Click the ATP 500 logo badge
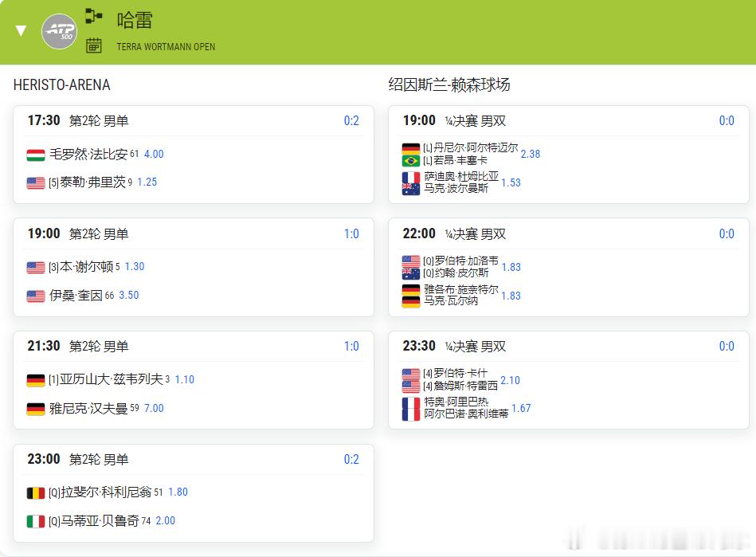 click(x=59, y=31)
